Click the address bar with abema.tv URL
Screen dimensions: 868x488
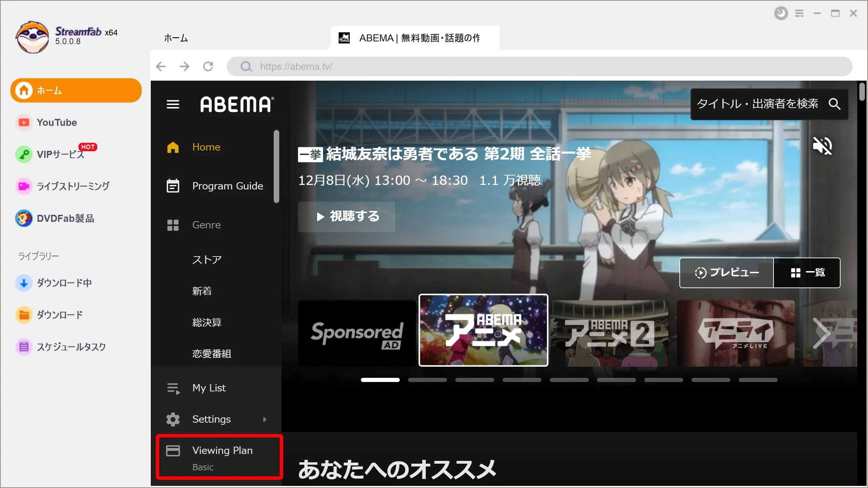click(540, 66)
